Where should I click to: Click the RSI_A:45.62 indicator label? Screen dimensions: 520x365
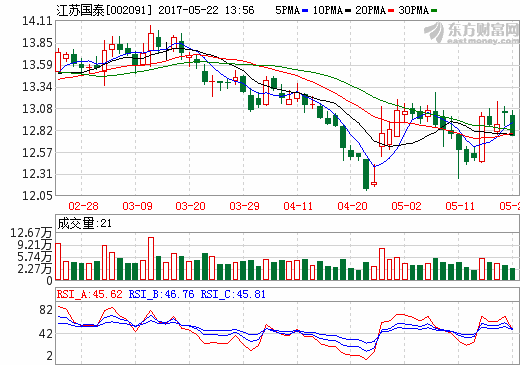90,294
